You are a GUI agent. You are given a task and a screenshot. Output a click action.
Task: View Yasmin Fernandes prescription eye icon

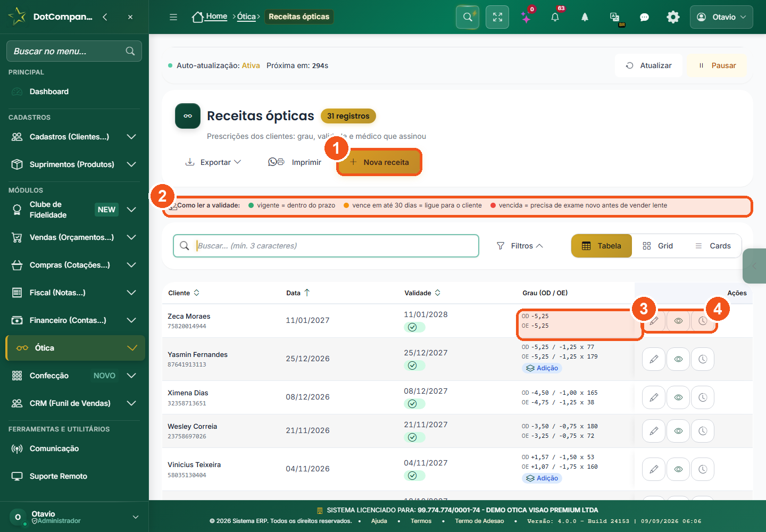point(678,359)
